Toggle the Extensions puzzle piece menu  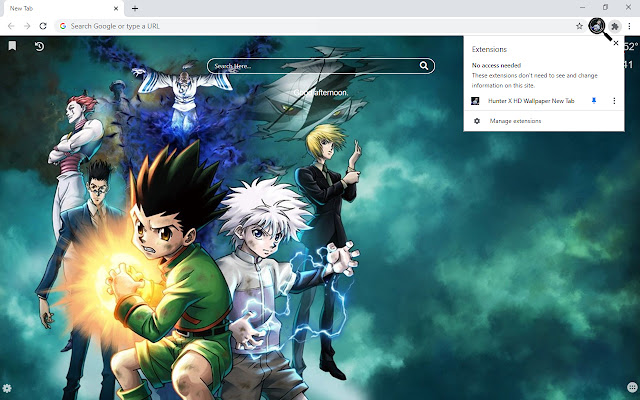[615, 27]
